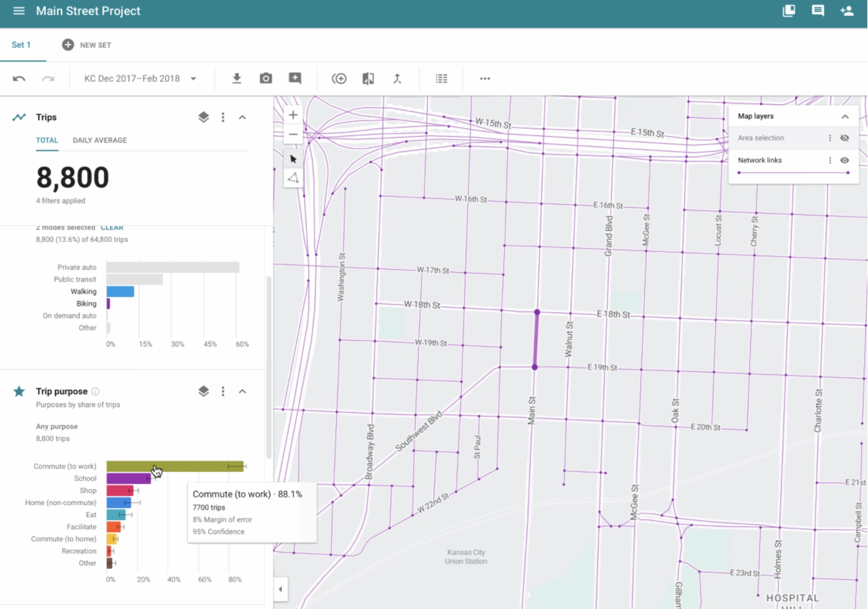Click the Shop purpose bar
Viewport: 868px width, 609px height.
pos(120,491)
